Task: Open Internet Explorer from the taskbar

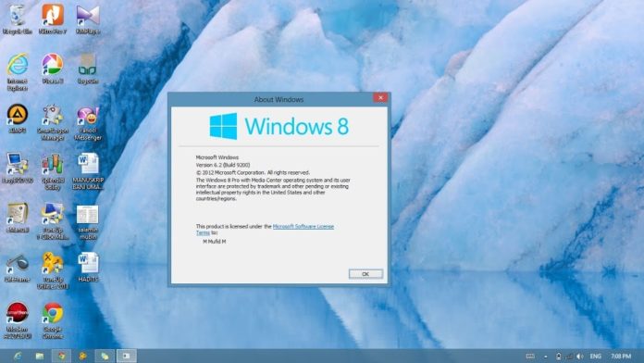Action: tap(18, 356)
